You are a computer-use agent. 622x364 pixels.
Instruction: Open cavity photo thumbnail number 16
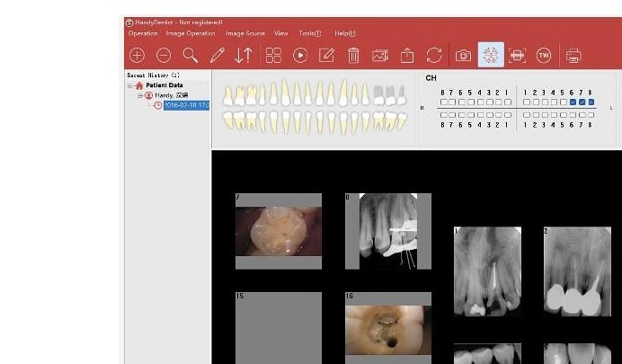pos(388,328)
